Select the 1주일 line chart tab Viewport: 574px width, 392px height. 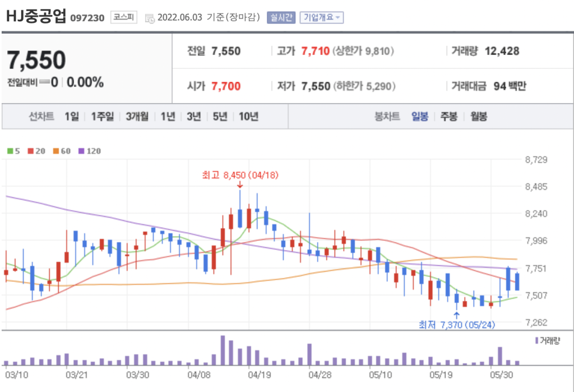(103, 117)
